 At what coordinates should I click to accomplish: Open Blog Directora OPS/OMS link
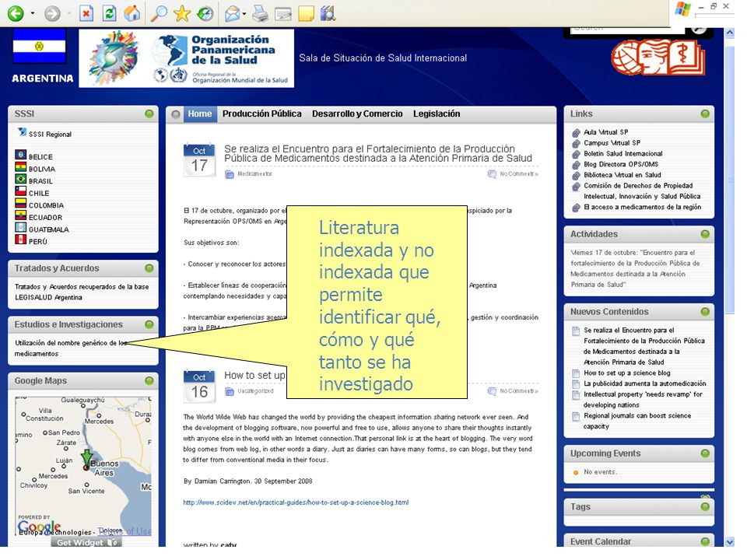[621, 164]
